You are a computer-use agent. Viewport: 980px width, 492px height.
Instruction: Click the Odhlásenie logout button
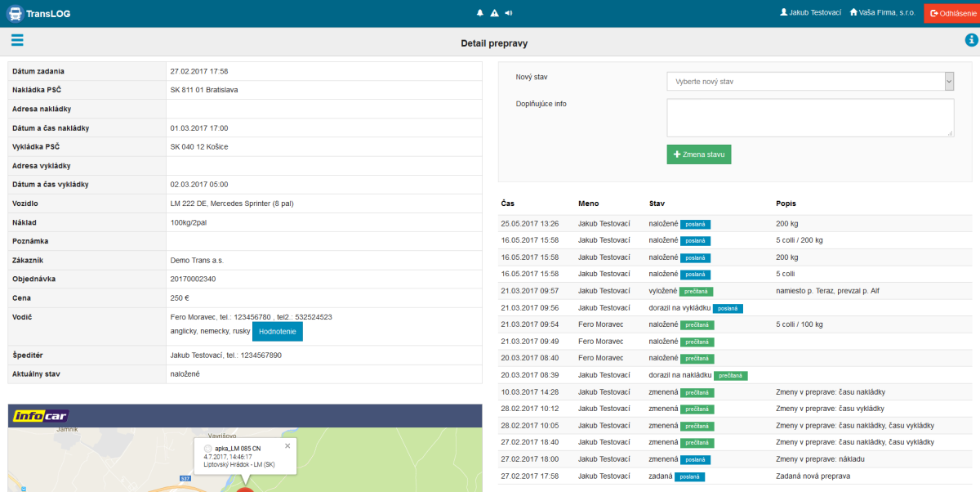click(951, 13)
